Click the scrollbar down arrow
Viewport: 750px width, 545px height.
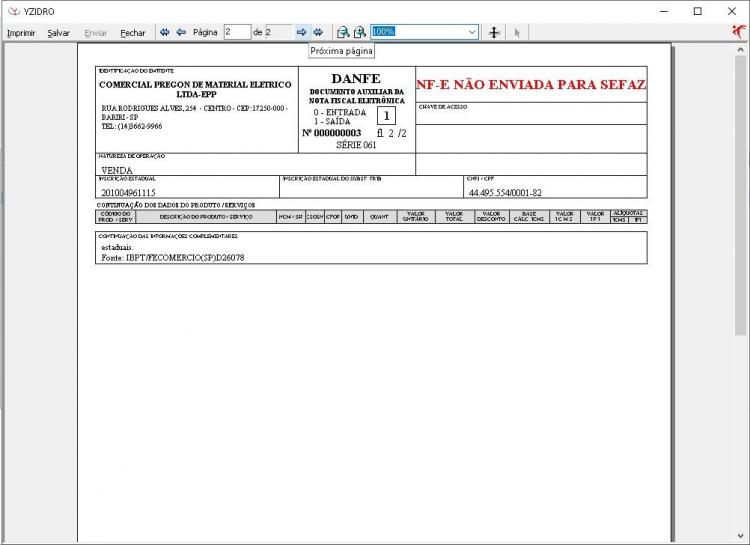(x=740, y=536)
